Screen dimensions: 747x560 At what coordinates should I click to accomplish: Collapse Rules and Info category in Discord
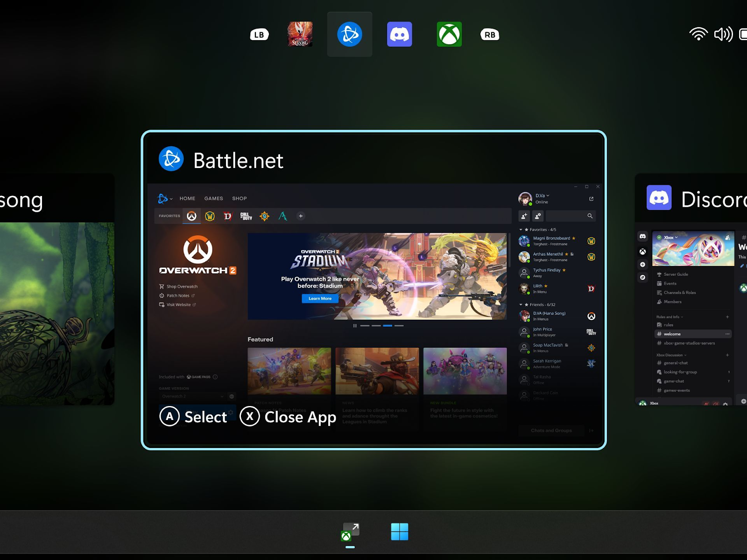pos(669,317)
